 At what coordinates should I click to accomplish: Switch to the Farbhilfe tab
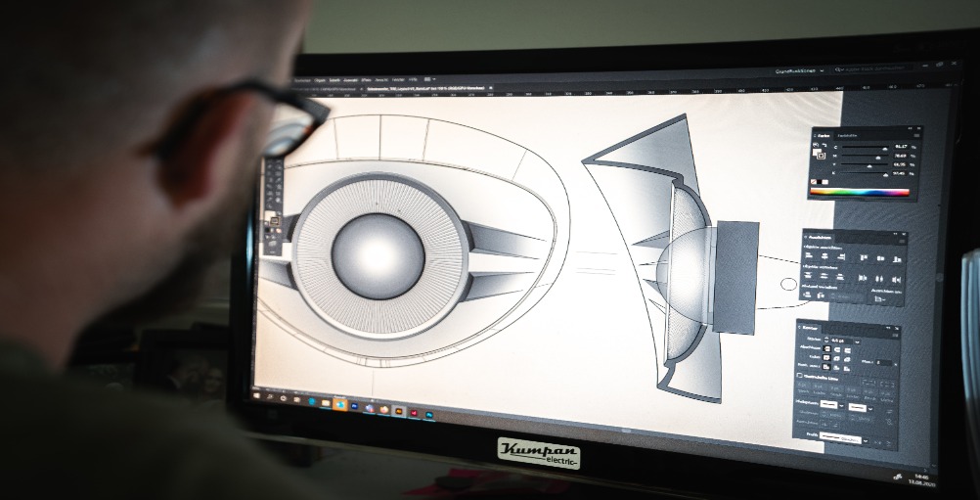click(x=847, y=136)
